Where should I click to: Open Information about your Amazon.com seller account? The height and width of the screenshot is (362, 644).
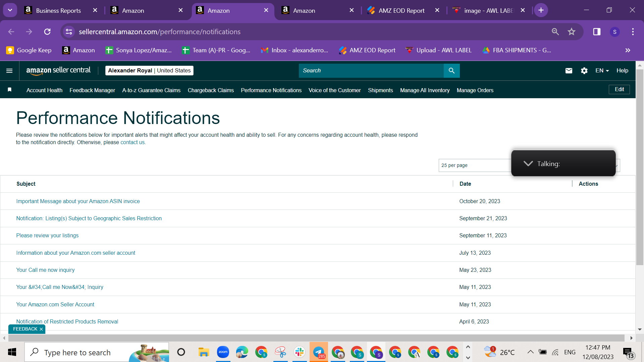[x=75, y=253]
